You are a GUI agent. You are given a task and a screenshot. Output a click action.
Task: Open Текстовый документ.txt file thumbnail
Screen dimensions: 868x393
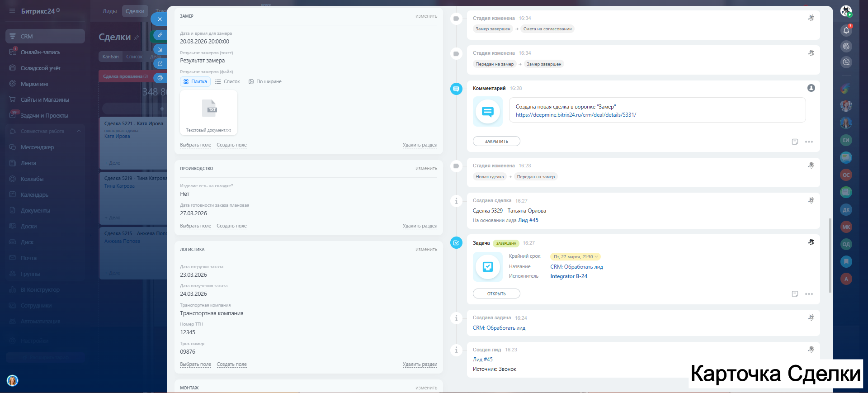pyautogui.click(x=208, y=113)
